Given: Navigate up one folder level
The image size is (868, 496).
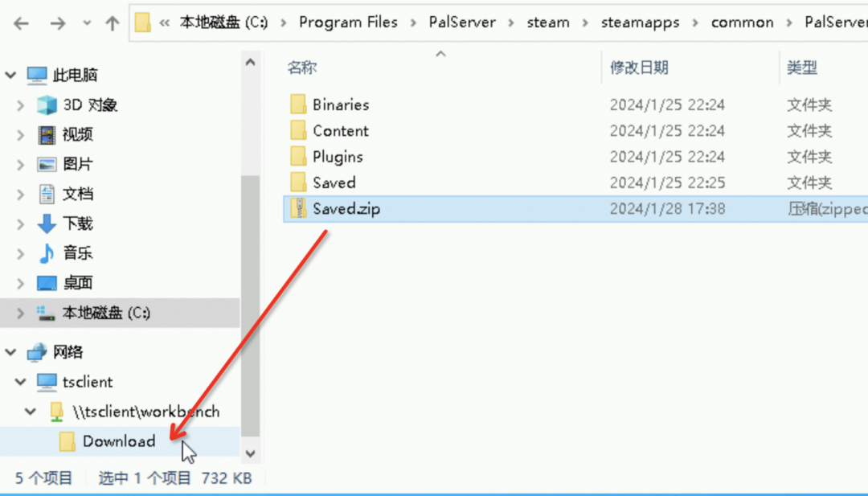Looking at the screenshot, I should [x=113, y=23].
